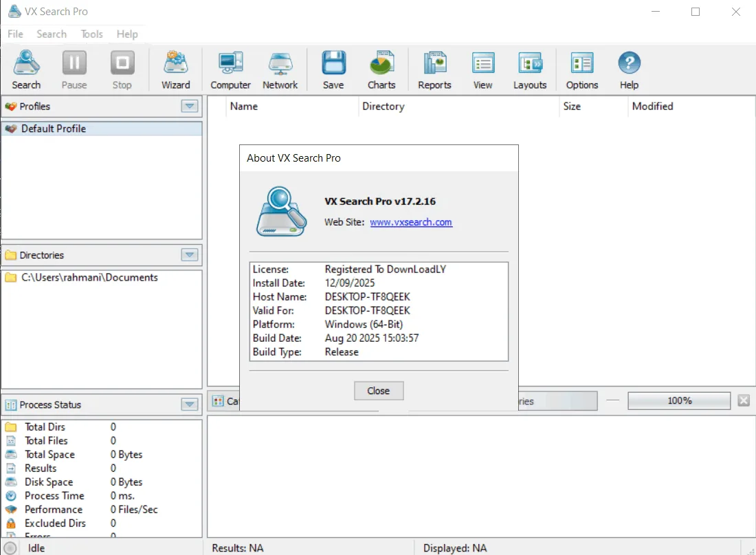
Task: Click the Pause toolbar icon
Action: [x=74, y=70]
